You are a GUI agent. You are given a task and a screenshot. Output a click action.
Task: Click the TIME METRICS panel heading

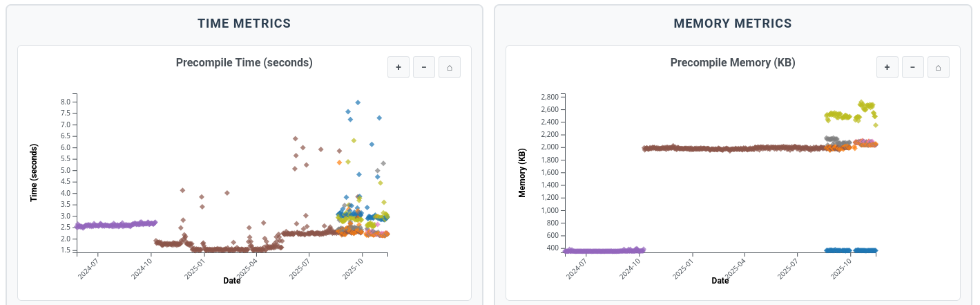pyautogui.click(x=244, y=24)
